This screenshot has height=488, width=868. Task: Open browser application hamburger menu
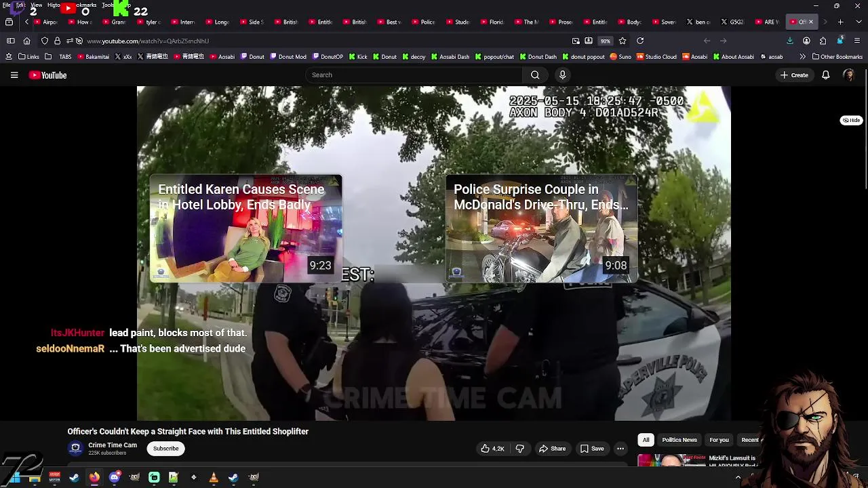coord(856,41)
